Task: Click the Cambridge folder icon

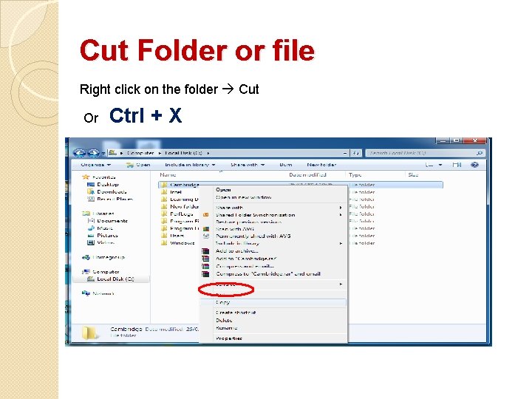Action: [x=164, y=185]
